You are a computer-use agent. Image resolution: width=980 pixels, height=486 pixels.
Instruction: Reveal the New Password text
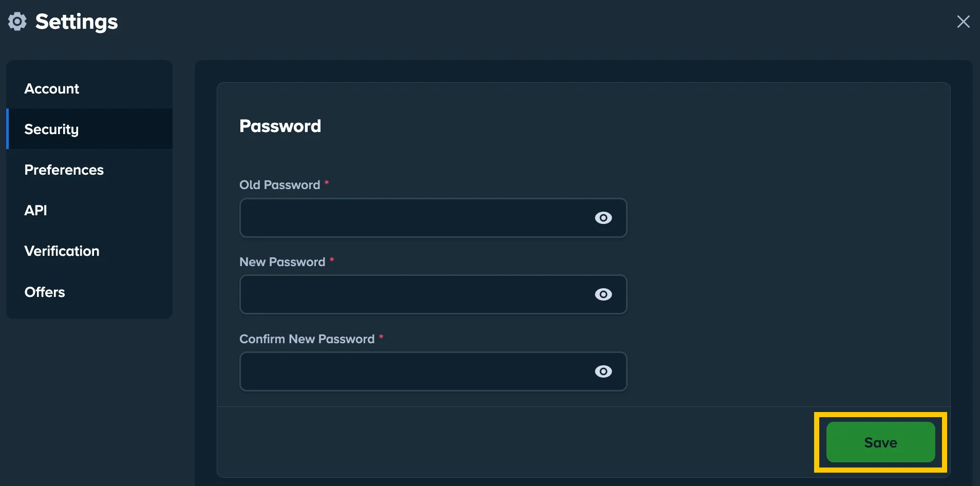tap(603, 294)
